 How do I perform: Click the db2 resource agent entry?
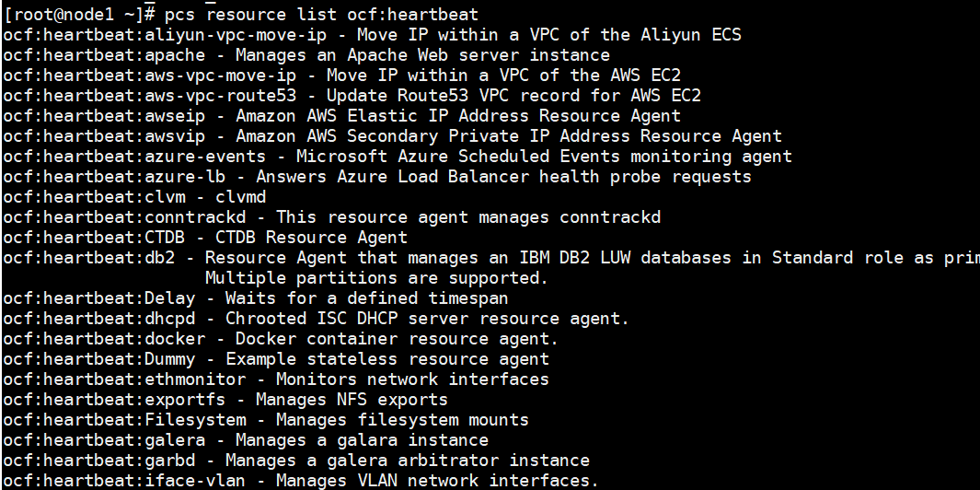point(488,258)
